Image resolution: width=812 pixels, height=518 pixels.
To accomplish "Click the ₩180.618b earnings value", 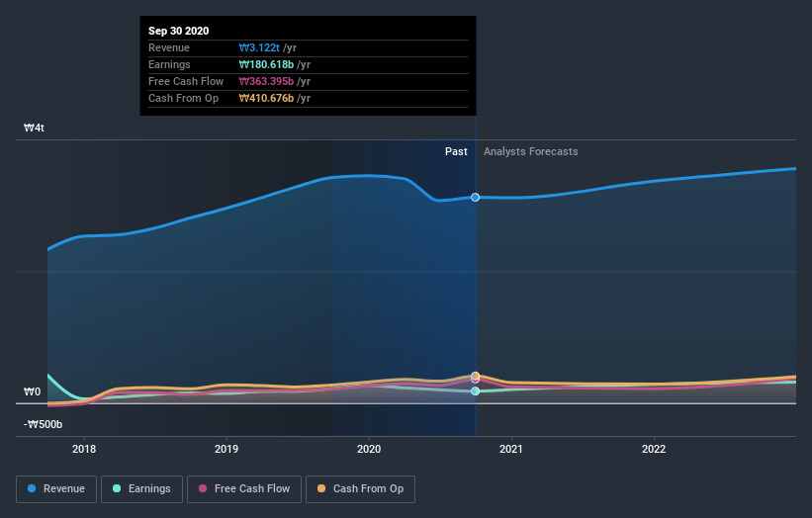I will point(266,64).
